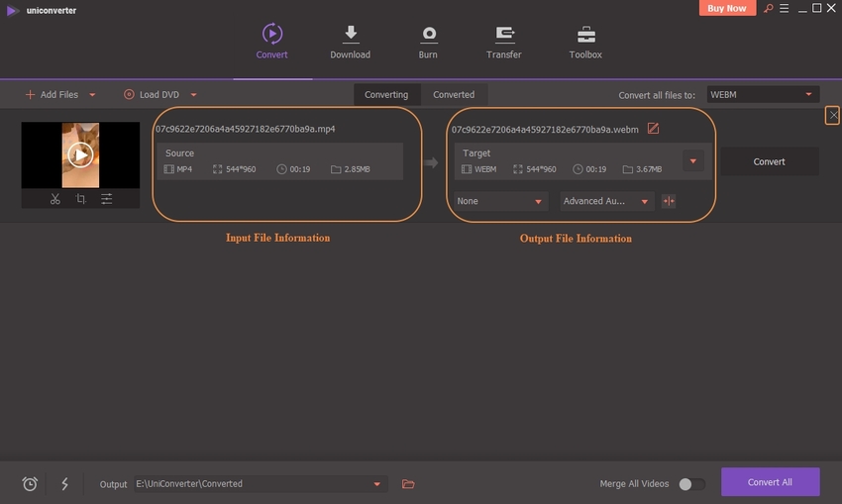
Task: Open the shopping cart icon in title bar
Action: tap(766, 8)
